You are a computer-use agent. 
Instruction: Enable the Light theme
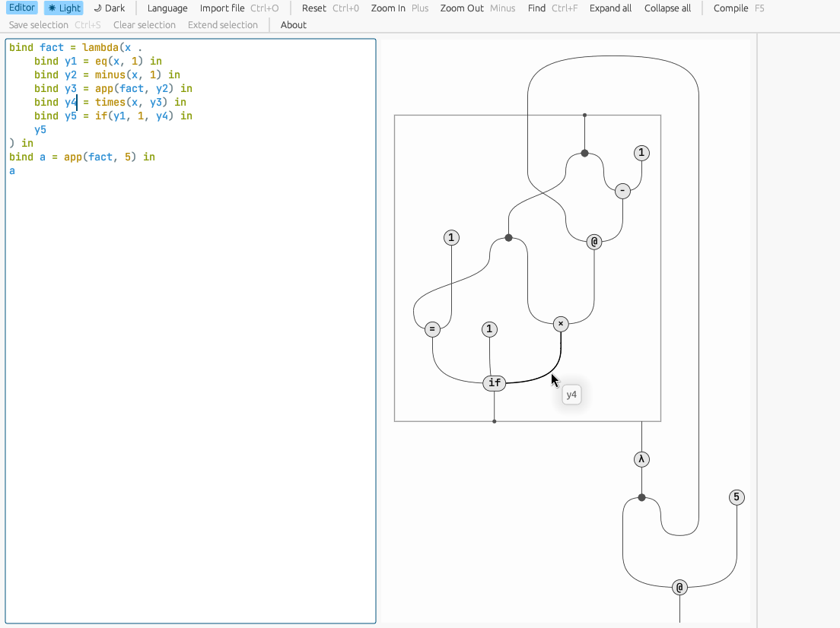pos(64,8)
